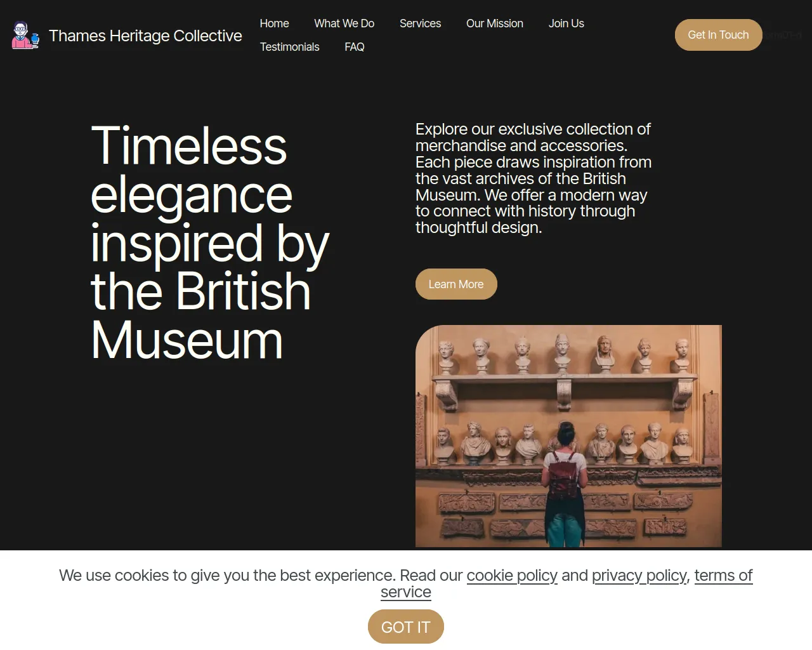Open the terms of service link
This screenshot has height=650, width=812.
566,583
